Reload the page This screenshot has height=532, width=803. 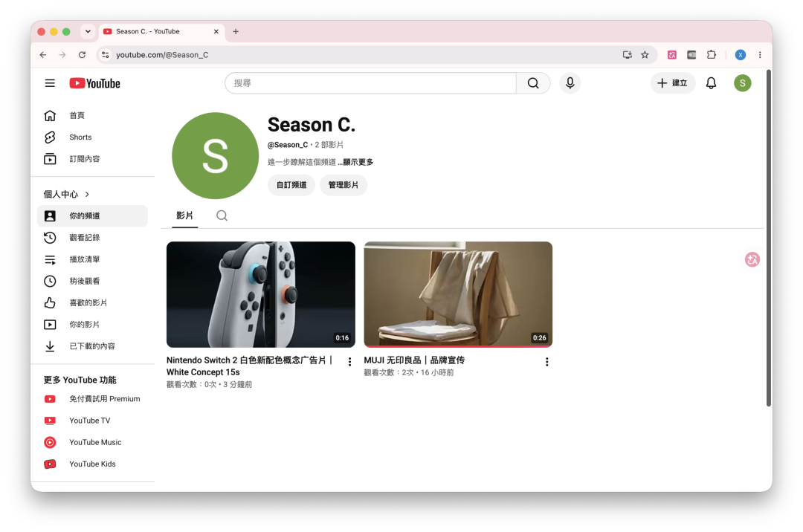point(82,55)
